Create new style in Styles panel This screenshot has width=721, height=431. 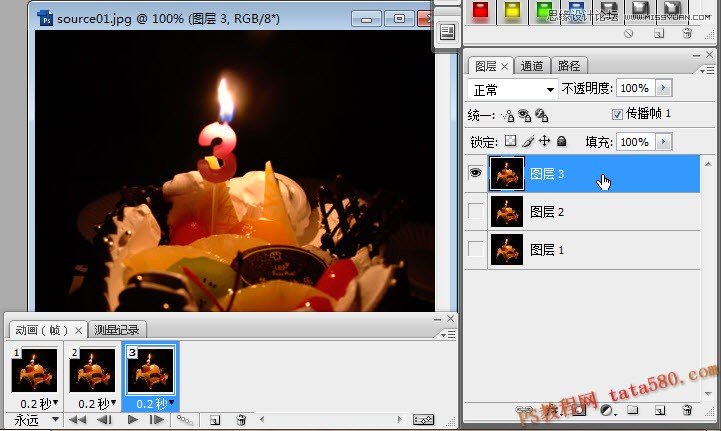coord(659,34)
